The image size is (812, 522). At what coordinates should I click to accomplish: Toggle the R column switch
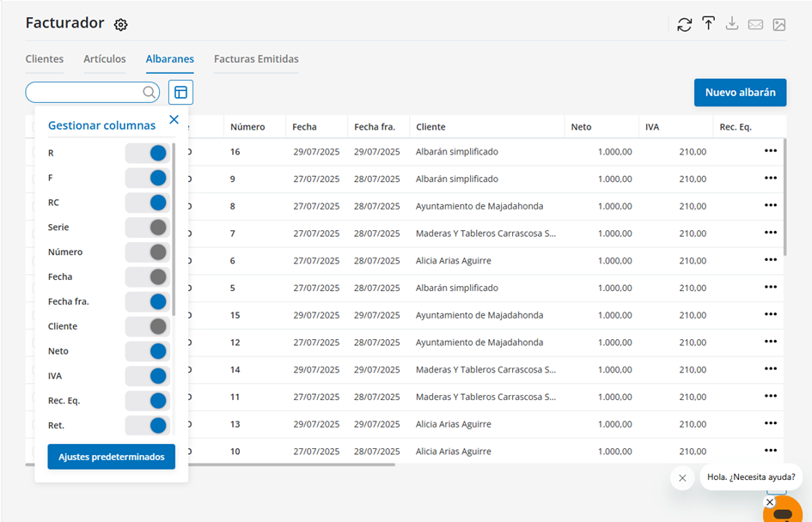coord(148,153)
